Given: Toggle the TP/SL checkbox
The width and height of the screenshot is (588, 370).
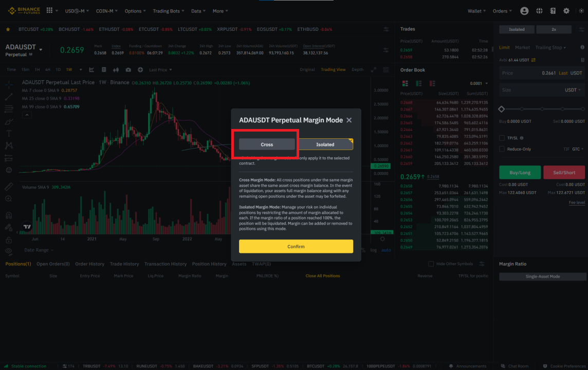Looking at the screenshot, I should (502, 138).
